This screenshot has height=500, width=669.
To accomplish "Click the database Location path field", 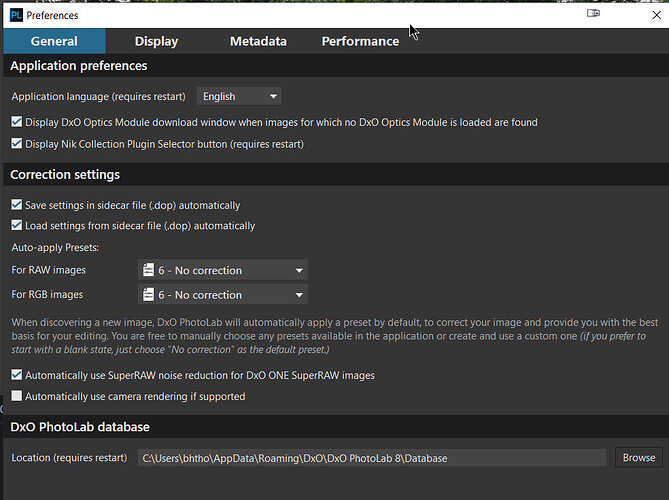I will tap(372, 458).
